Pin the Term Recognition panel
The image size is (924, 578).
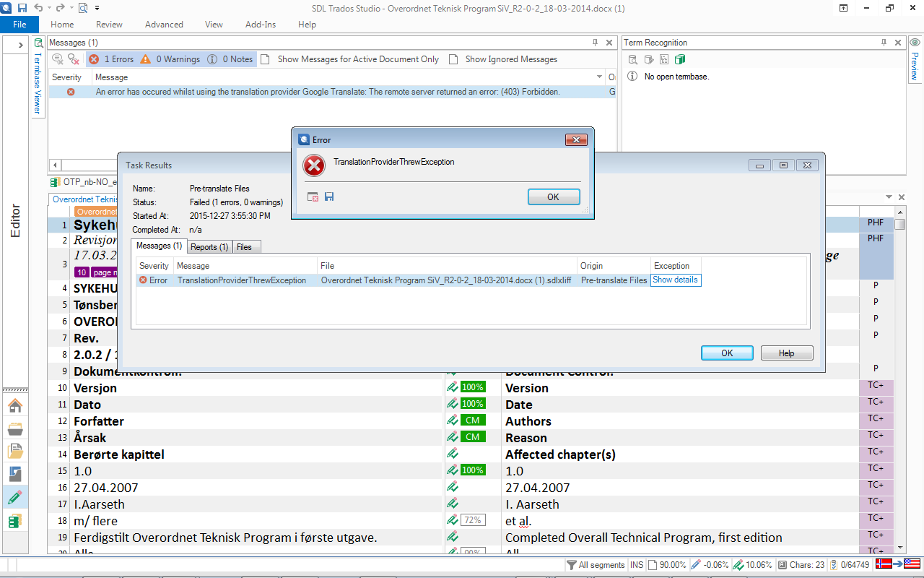[x=884, y=43]
